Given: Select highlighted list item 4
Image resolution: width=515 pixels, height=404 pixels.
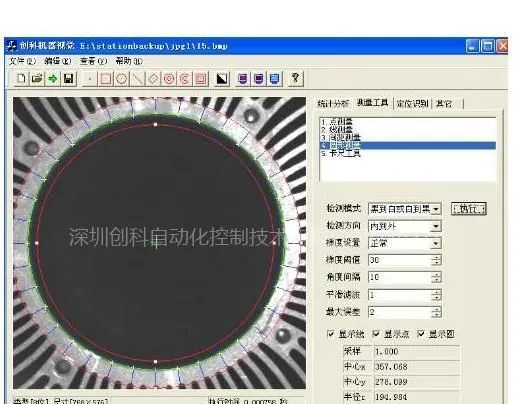Looking at the screenshot, I should click(x=408, y=146).
